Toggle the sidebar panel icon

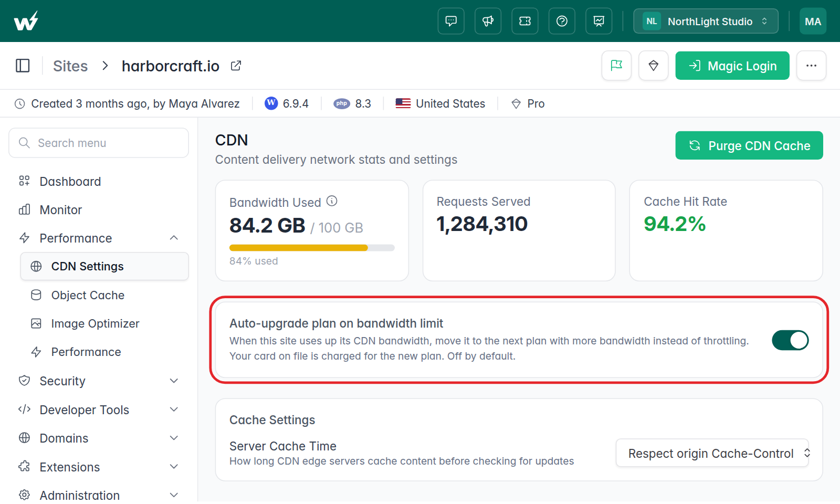click(23, 66)
